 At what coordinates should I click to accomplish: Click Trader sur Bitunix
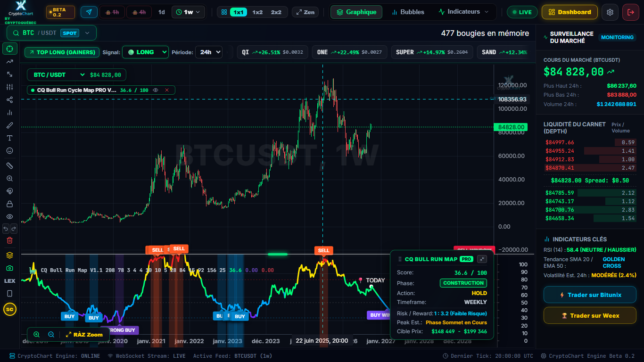point(590,295)
